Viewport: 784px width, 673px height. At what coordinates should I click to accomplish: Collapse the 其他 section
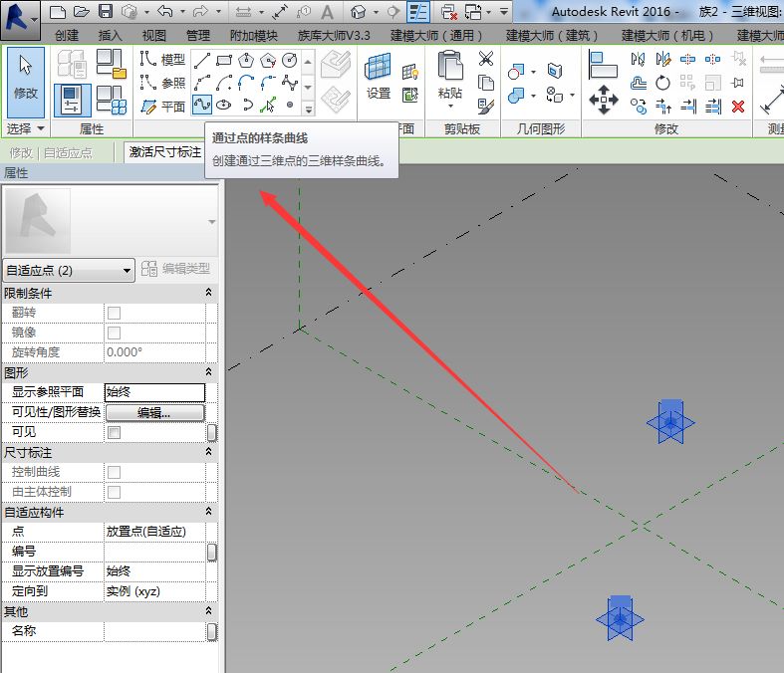click(208, 611)
